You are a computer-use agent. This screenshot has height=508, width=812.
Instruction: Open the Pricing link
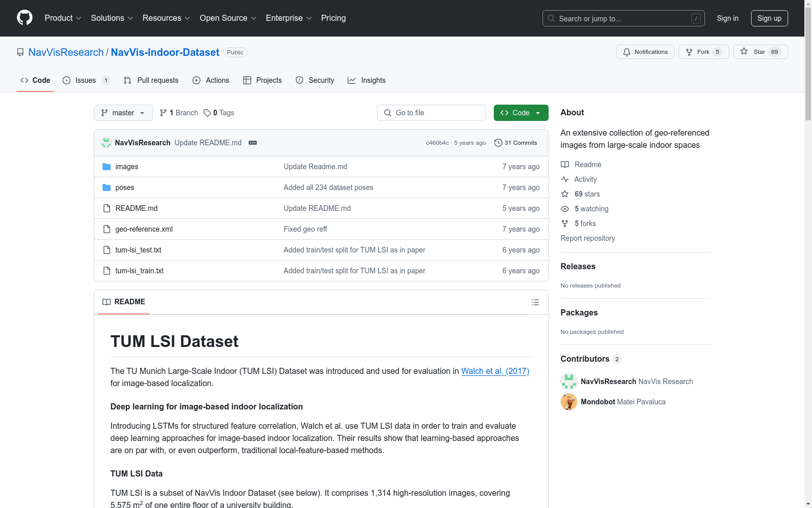click(333, 18)
